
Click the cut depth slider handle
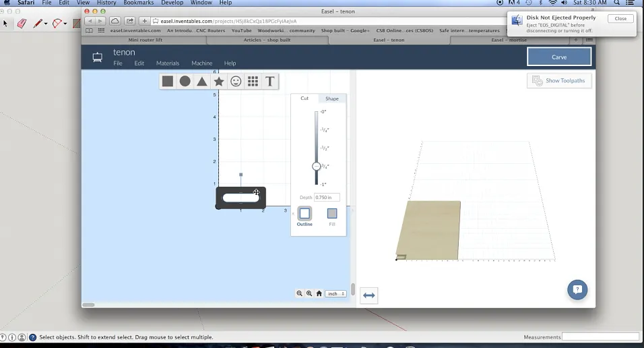tap(316, 166)
